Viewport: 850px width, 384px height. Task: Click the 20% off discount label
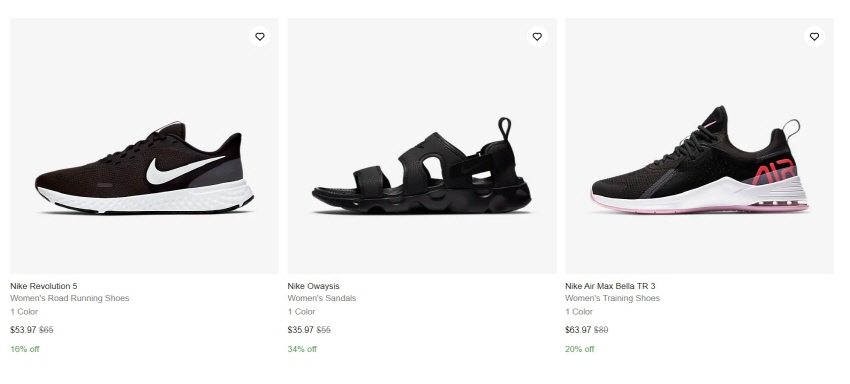(x=580, y=349)
